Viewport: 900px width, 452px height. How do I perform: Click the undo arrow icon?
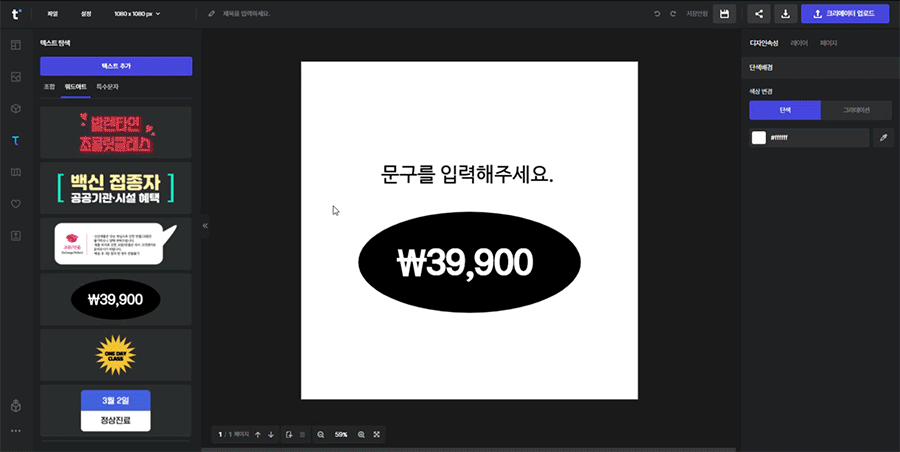(657, 14)
